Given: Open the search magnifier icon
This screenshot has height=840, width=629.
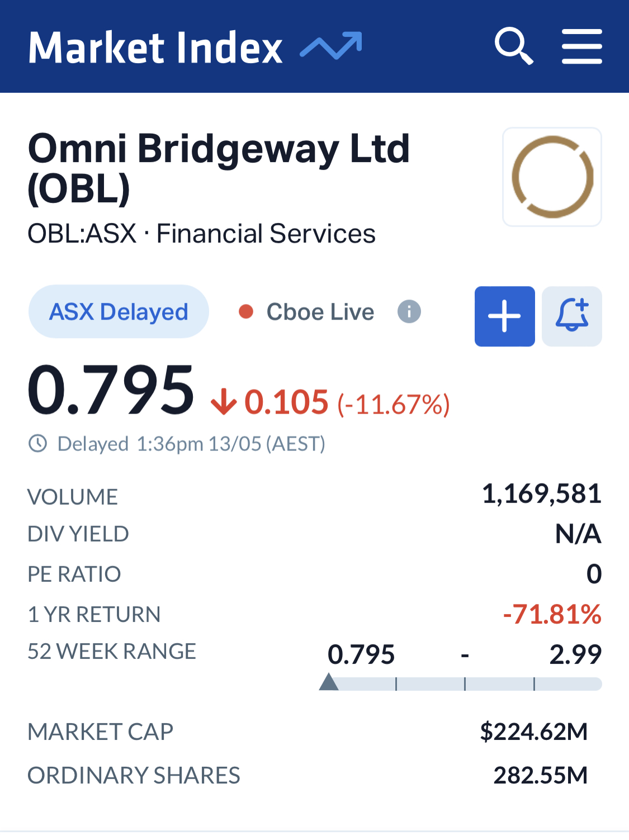Looking at the screenshot, I should click(x=514, y=46).
